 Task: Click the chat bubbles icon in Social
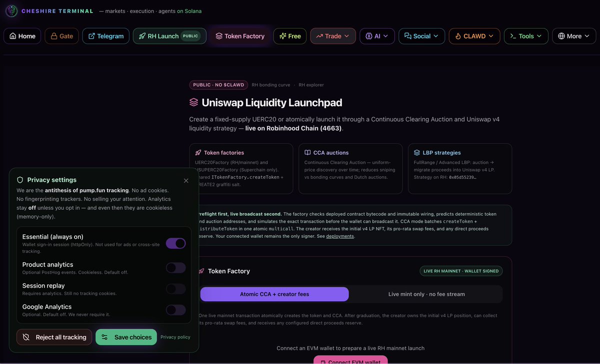tap(408, 36)
